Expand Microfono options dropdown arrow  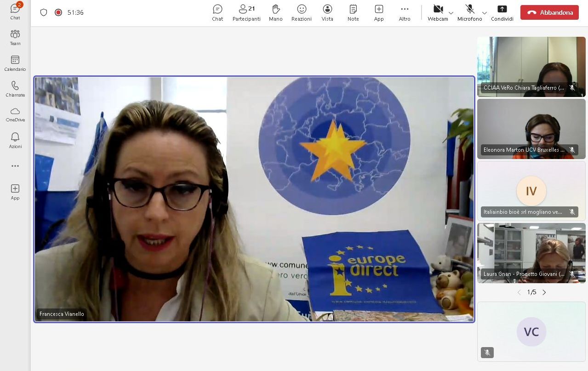[485, 13]
